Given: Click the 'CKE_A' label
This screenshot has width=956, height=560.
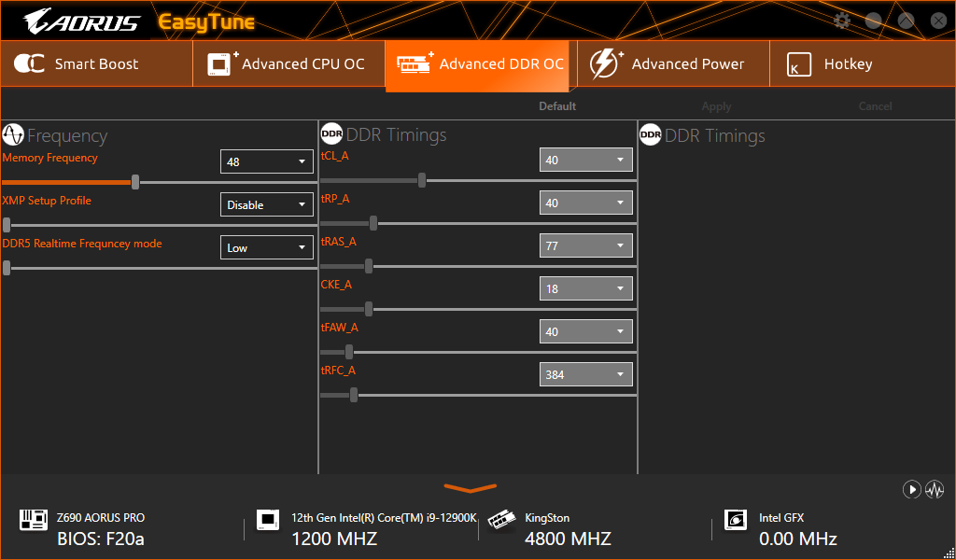Looking at the screenshot, I should (336, 285).
